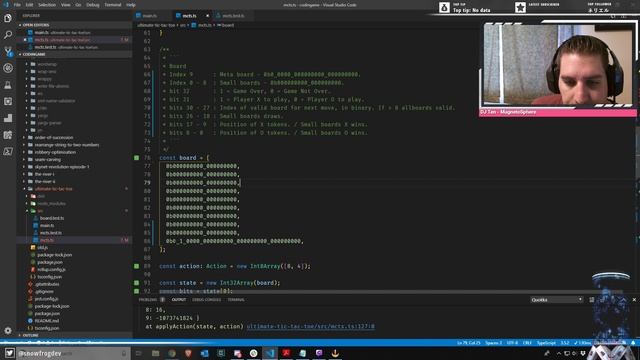
Task: Click the green Quokka indicator beside line 89
Action: point(136,266)
